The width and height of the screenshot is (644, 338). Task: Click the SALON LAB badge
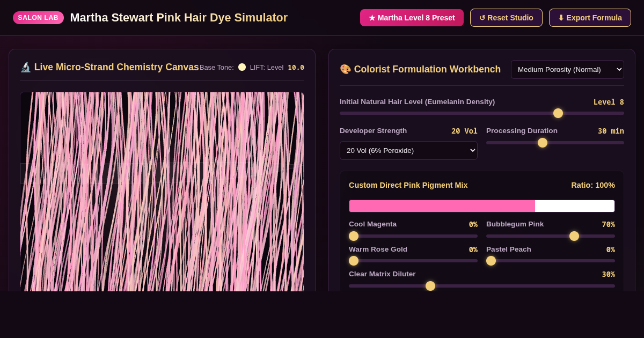tap(38, 18)
